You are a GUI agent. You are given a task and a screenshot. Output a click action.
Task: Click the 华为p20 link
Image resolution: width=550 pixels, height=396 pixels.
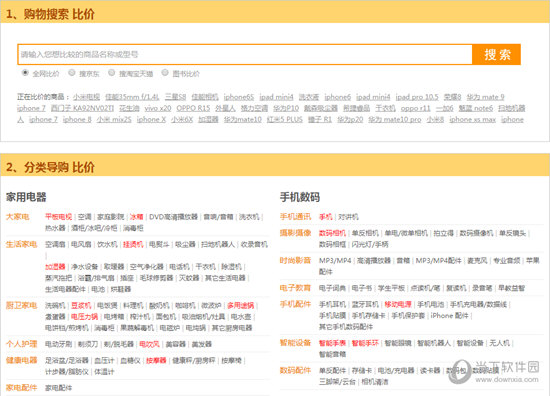click(x=350, y=119)
